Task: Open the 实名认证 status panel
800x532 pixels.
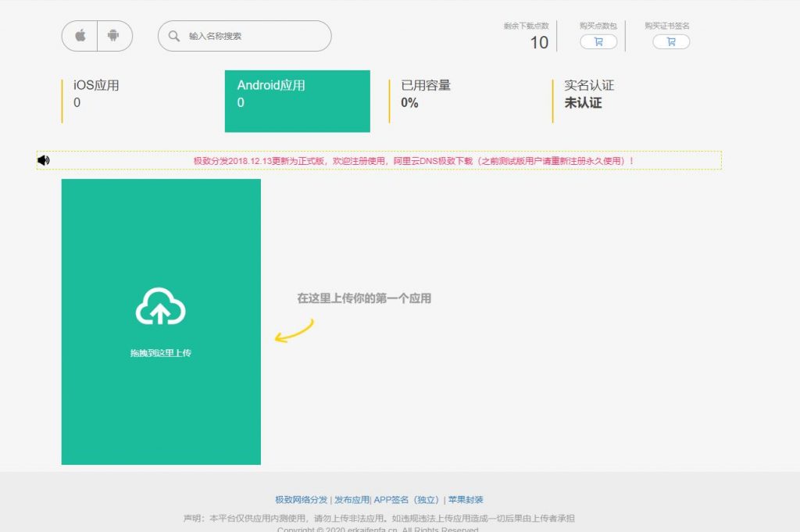Action: pos(625,101)
